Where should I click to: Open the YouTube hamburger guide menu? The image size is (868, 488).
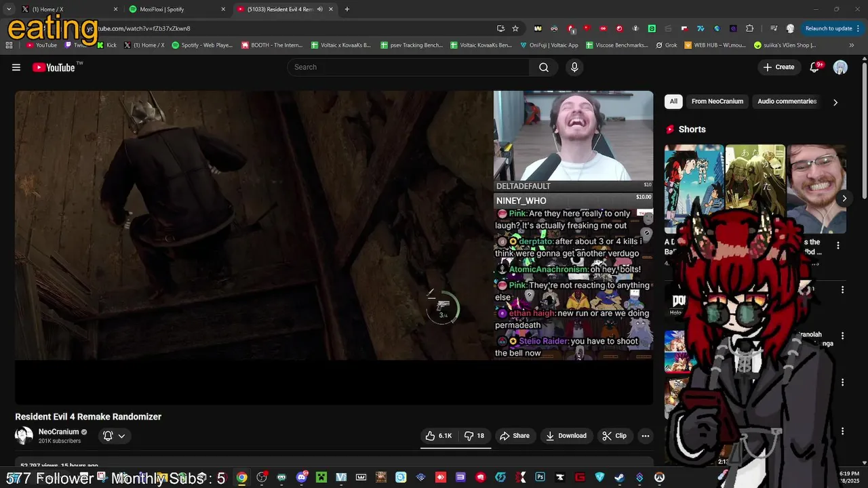coord(16,67)
